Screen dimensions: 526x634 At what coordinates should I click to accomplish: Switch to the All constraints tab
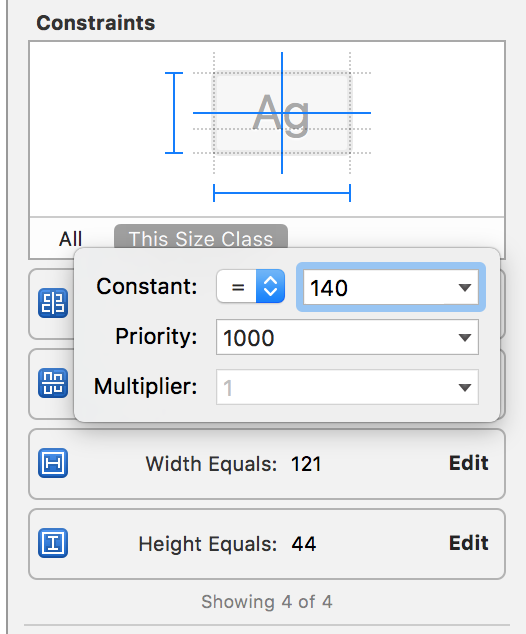[x=70, y=239]
